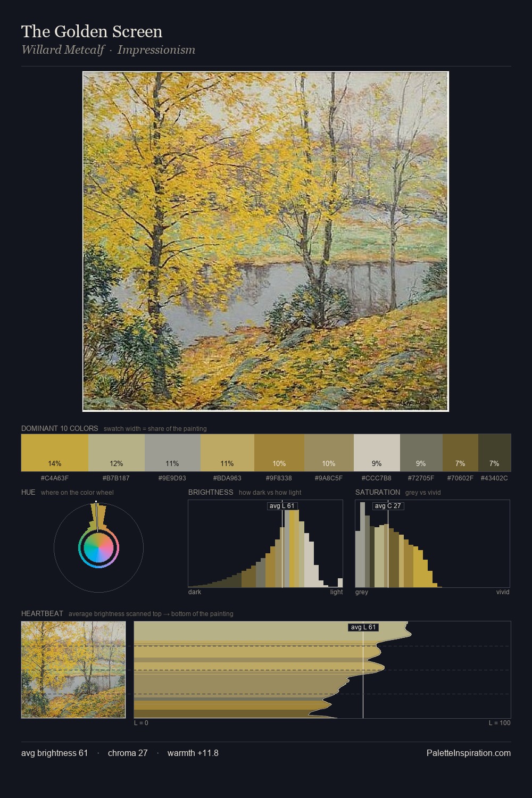Screen dimensions: 532x798
Task: Pick the #9A8C5F swatch
Action: 329,453
